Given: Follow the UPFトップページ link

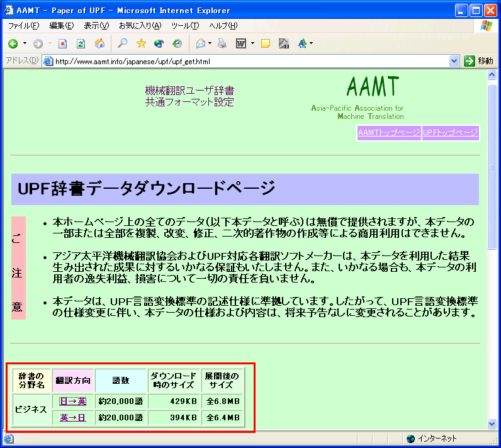Looking at the screenshot, I should click(x=451, y=133).
